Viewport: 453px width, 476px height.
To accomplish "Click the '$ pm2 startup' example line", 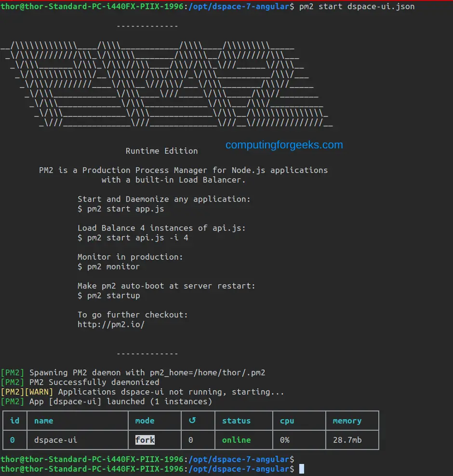I will coord(108,296).
